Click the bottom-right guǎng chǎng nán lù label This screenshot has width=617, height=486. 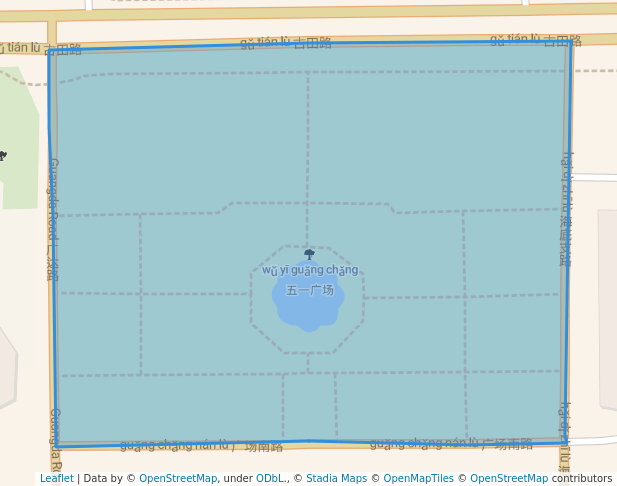point(451,443)
